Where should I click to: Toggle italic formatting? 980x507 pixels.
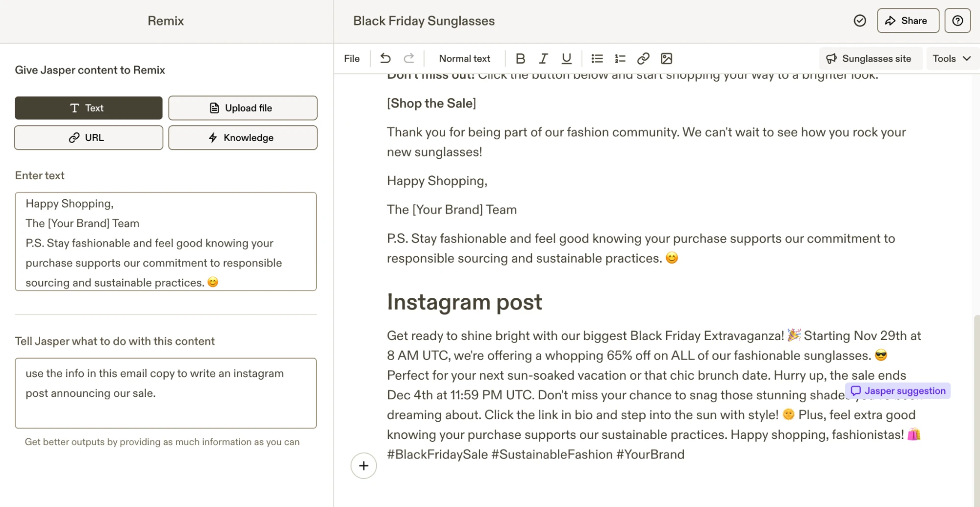click(x=543, y=59)
